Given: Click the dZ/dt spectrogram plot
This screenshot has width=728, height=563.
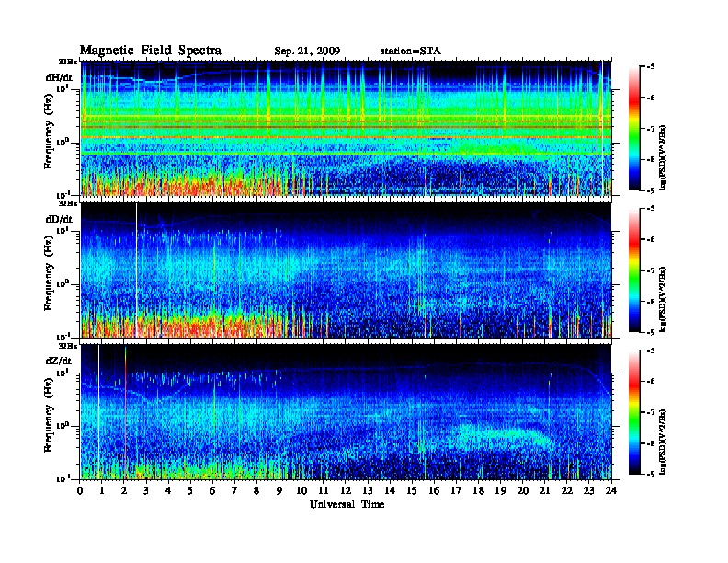Looking at the screenshot, I should (x=347, y=412).
